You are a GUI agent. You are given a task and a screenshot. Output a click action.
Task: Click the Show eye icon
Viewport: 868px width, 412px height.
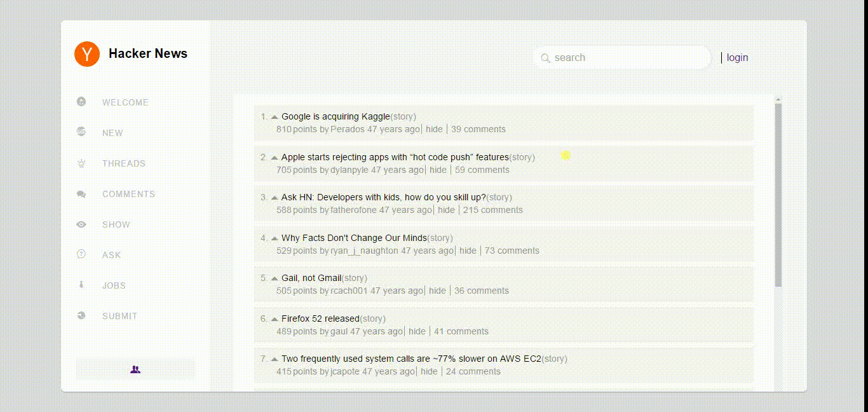pos(81,224)
